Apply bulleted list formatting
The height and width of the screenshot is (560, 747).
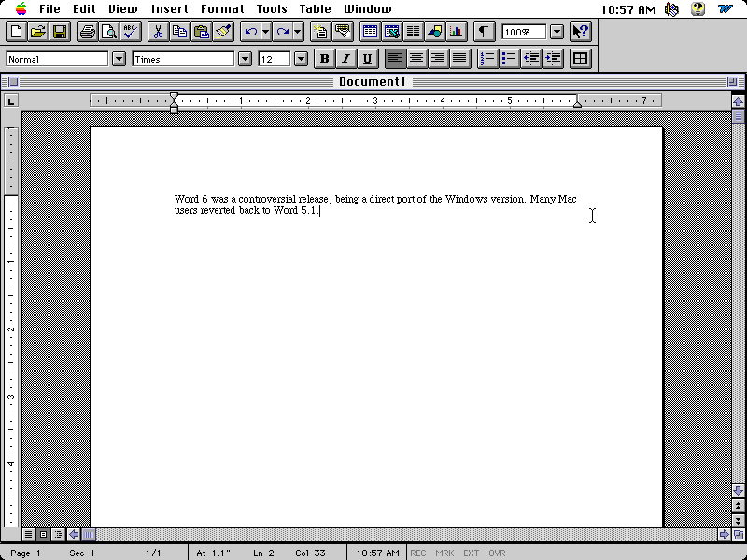(x=509, y=59)
